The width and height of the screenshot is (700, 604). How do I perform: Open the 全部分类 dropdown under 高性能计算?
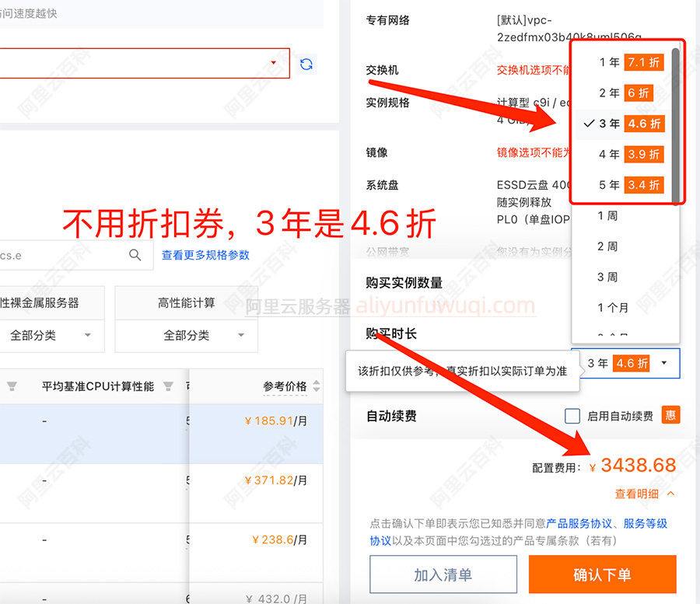[186, 334]
